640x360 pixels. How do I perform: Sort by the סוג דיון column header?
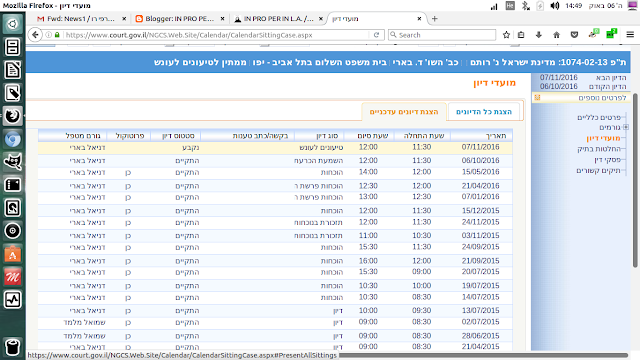coord(319,136)
